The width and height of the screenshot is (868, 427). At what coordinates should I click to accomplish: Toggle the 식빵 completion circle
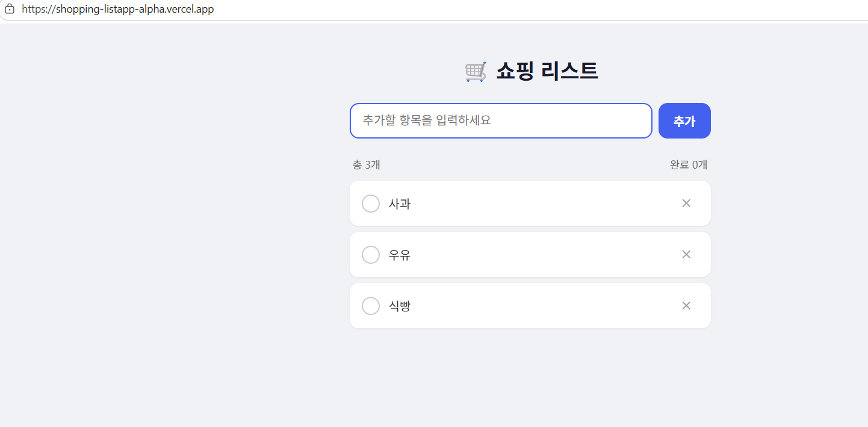tap(371, 306)
